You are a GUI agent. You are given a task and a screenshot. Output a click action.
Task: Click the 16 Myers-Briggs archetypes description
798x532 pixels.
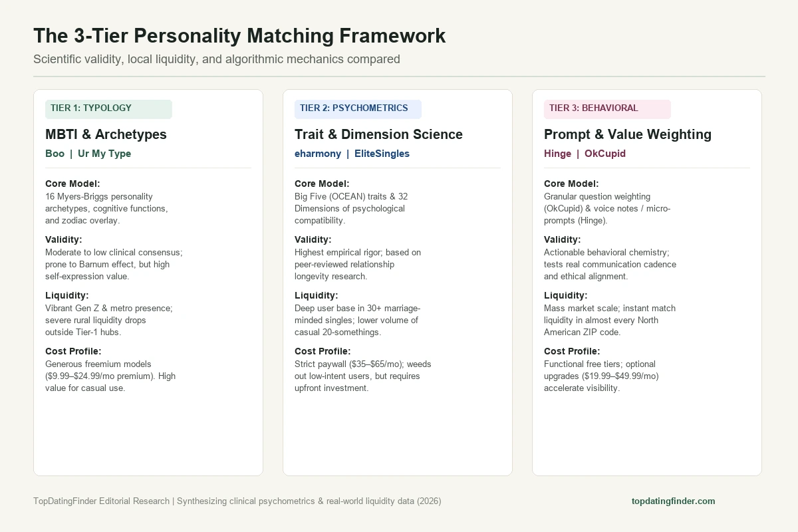click(106, 209)
